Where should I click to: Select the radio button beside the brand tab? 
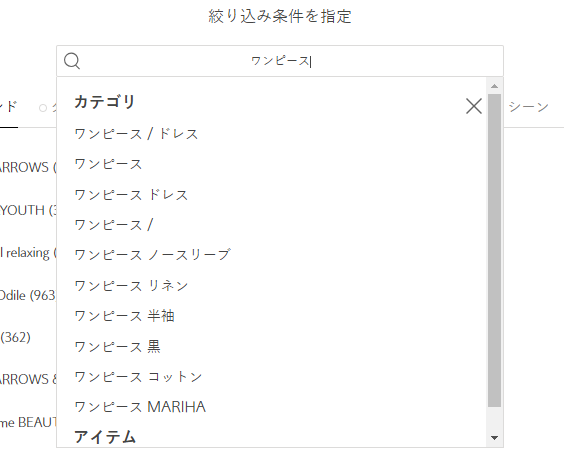[43, 108]
